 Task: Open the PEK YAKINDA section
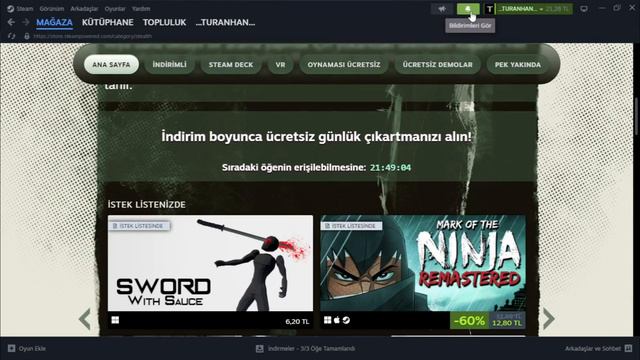pos(518,64)
